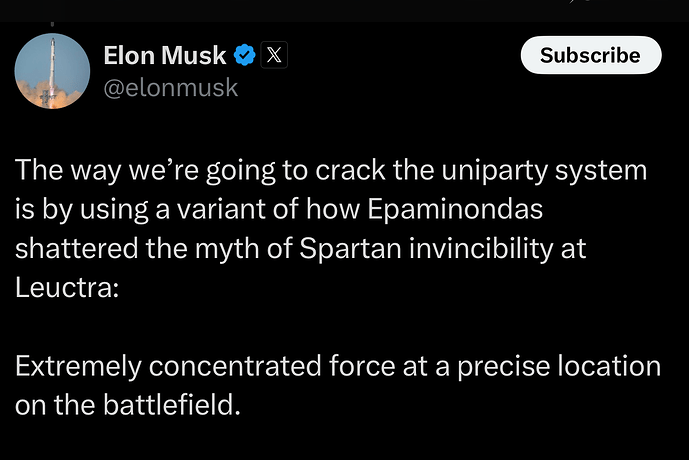This screenshot has width=689, height=460.
Task: Click the phrase 'precise location' in tweet
Action: 559,366
